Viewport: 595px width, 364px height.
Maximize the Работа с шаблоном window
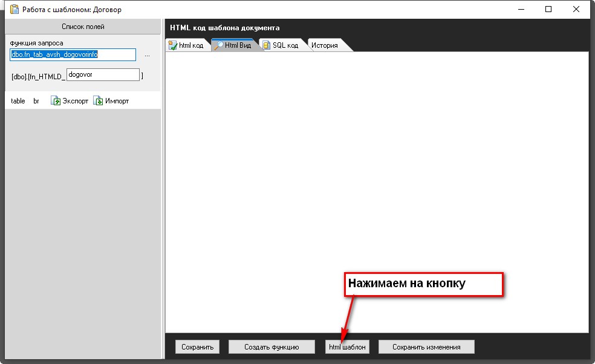click(x=548, y=9)
